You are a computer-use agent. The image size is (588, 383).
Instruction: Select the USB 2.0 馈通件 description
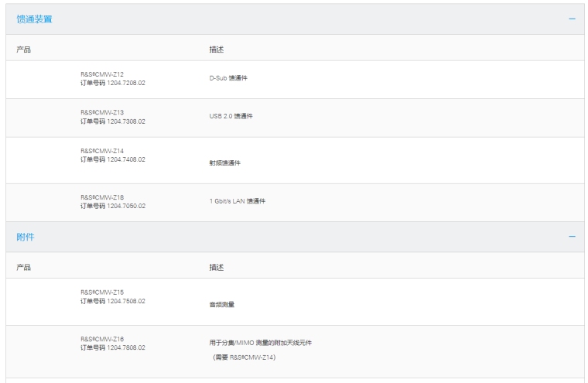click(x=231, y=116)
